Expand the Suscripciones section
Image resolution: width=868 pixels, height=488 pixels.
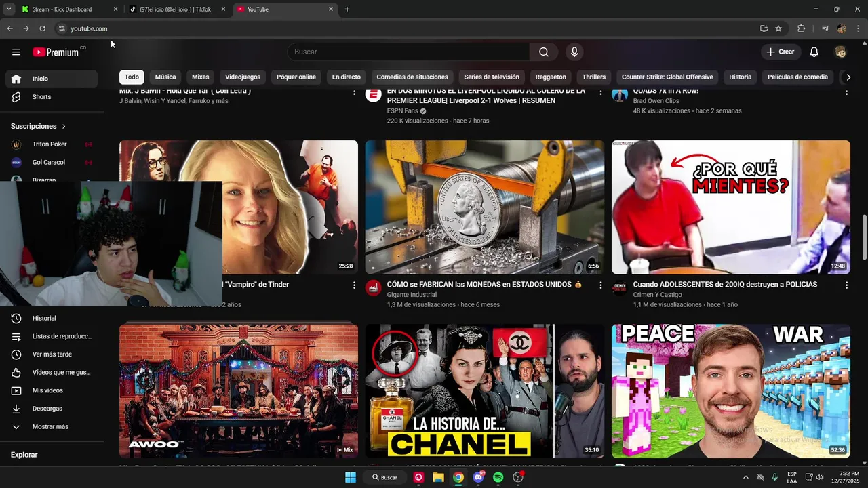coord(39,126)
